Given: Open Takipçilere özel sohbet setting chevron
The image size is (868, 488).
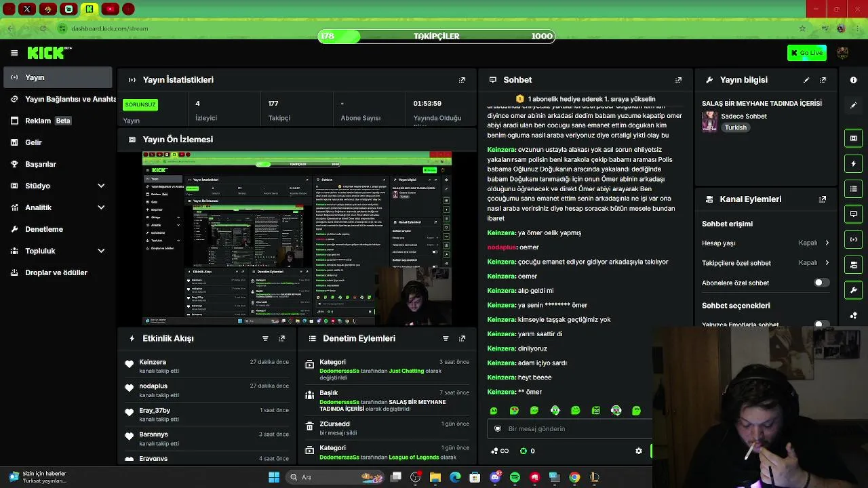Looking at the screenshot, I should tap(827, 262).
